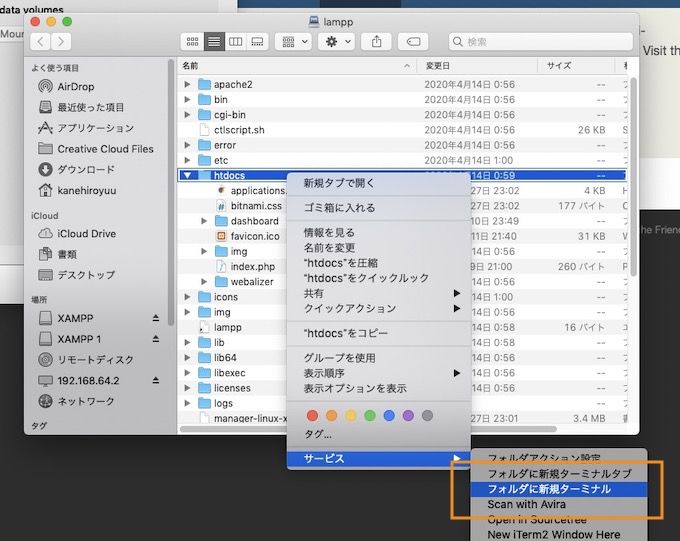Pick the red tag color dot
The width and height of the screenshot is (680, 541).
pyautogui.click(x=312, y=415)
